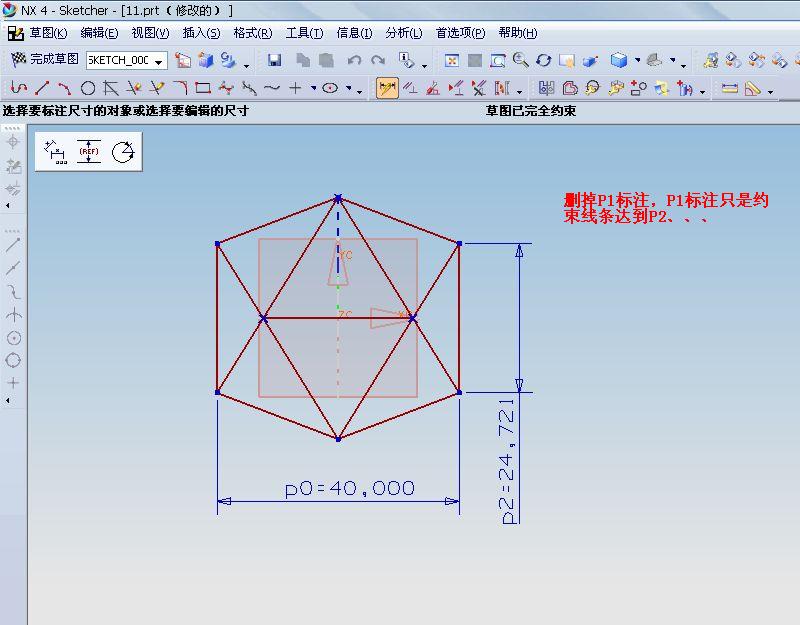Screen dimensions: 800x625
Task: Open the Preferences (首选项) menu
Action: pos(460,33)
